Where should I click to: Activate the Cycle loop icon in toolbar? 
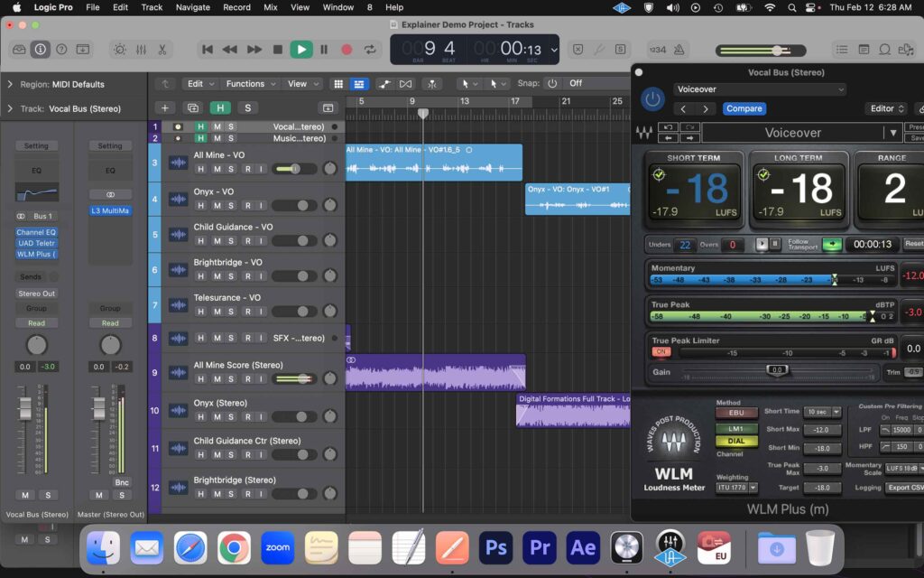[x=369, y=50]
